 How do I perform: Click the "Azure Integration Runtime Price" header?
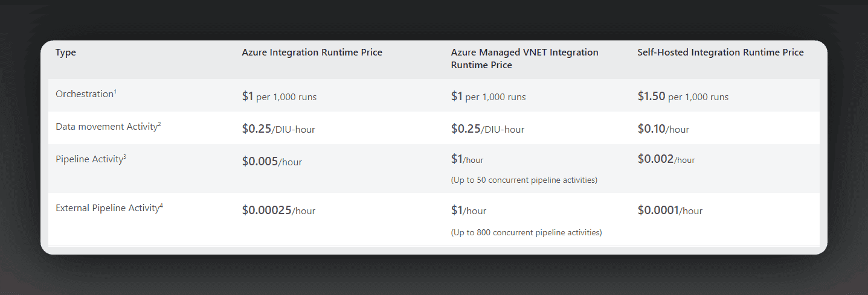[x=312, y=52]
